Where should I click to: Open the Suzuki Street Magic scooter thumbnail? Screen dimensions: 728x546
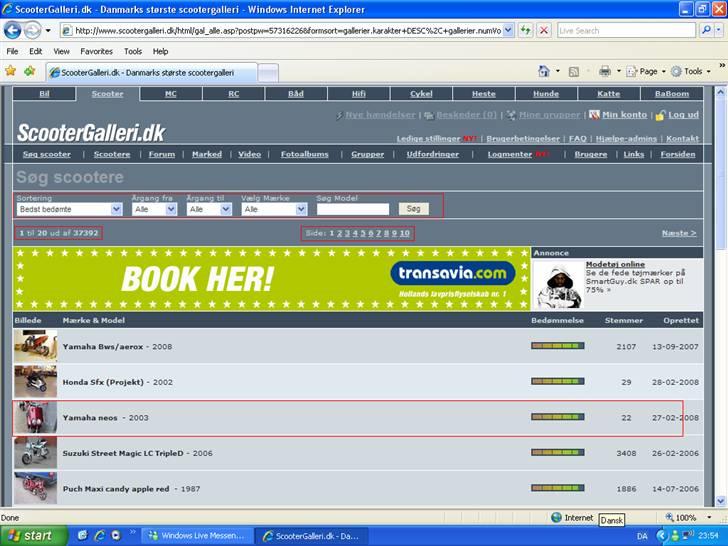point(35,452)
